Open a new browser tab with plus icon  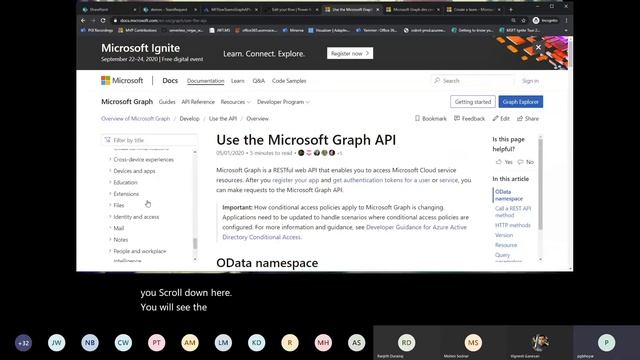pyautogui.click(x=511, y=9)
